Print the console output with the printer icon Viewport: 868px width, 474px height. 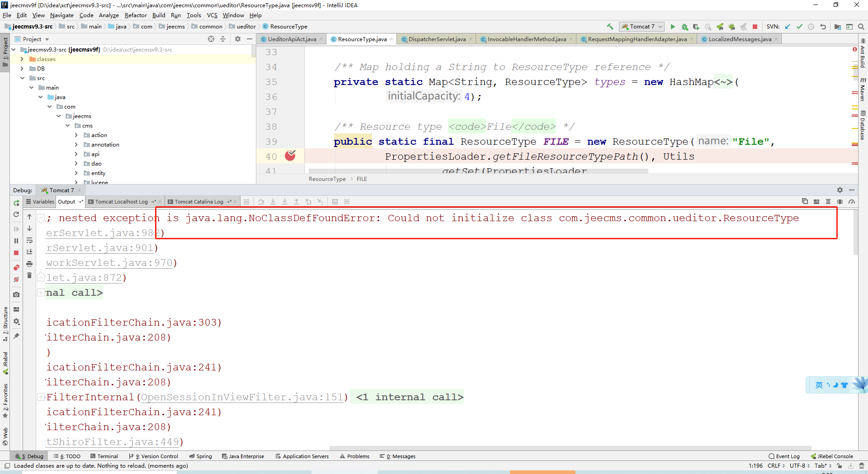click(29, 264)
